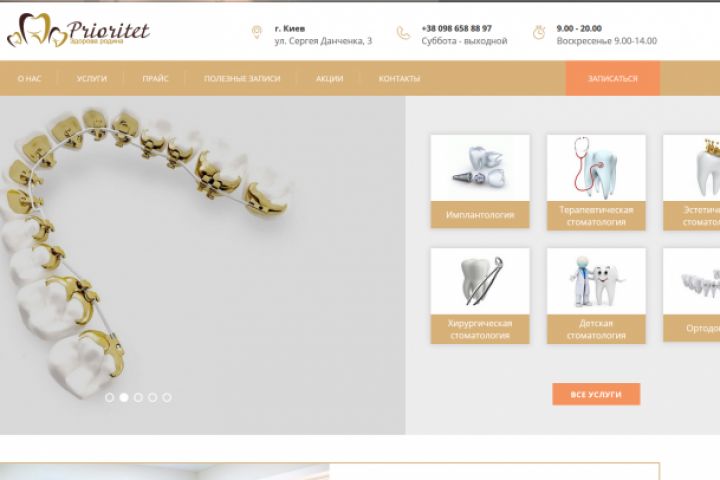Open ПОЛЕЗНЫЕ ЗАПИСИ menu item
This screenshot has width=720, height=480.
242,79
